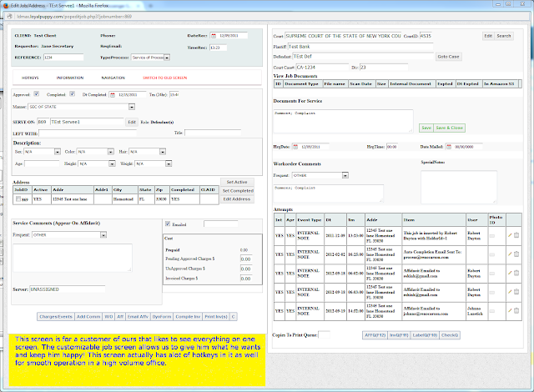Screen dimensions: 534x392
Task: Edit the 2012-02-02 attempt with pencil icon
Action: (x=510, y=254)
